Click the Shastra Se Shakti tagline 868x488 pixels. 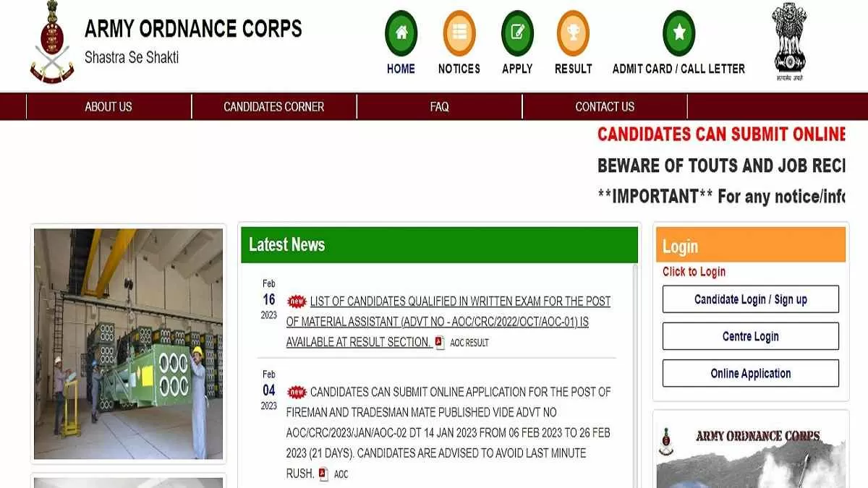click(132, 57)
